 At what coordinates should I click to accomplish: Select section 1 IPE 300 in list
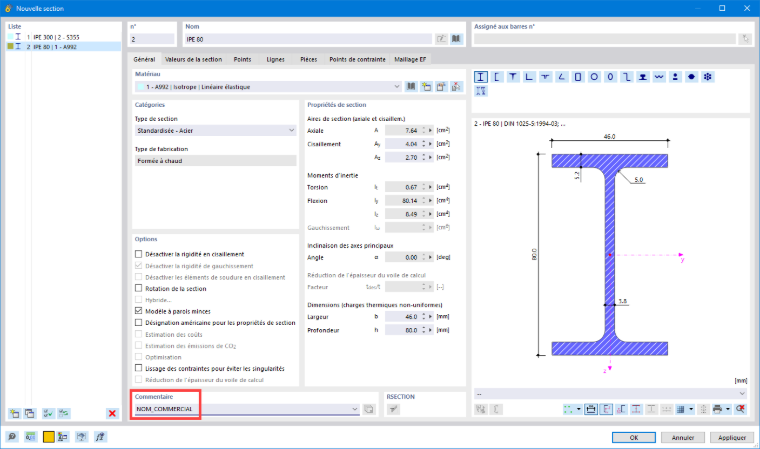coord(63,37)
